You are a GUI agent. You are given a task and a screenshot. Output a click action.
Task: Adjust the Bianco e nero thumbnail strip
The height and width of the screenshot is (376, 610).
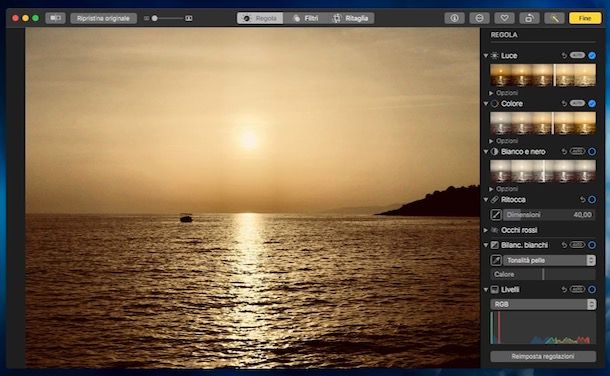tap(543, 171)
